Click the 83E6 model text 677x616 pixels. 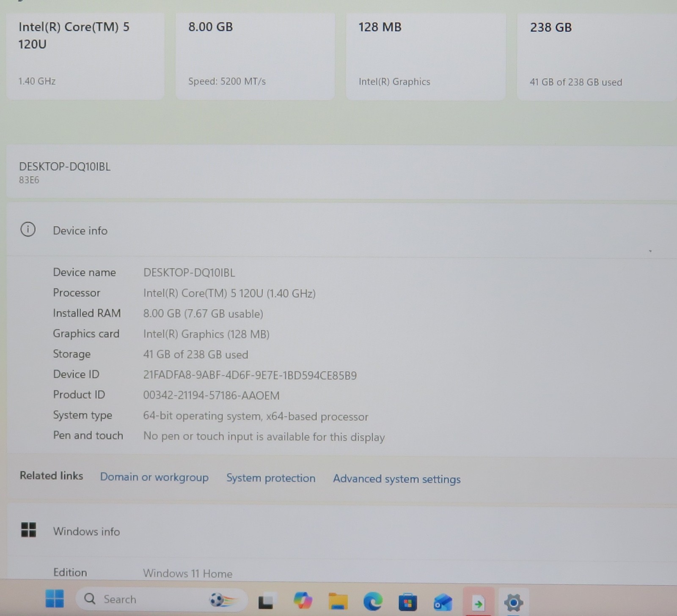[29, 180]
